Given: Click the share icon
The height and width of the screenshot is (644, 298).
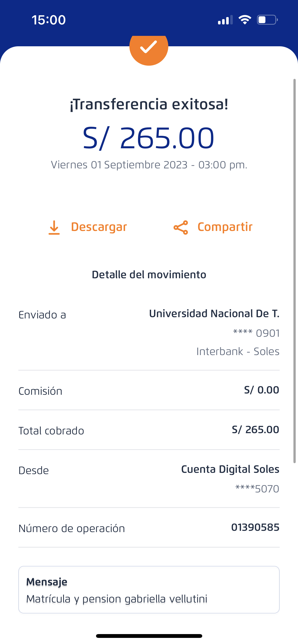Looking at the screenshot, I should point(181,227).
